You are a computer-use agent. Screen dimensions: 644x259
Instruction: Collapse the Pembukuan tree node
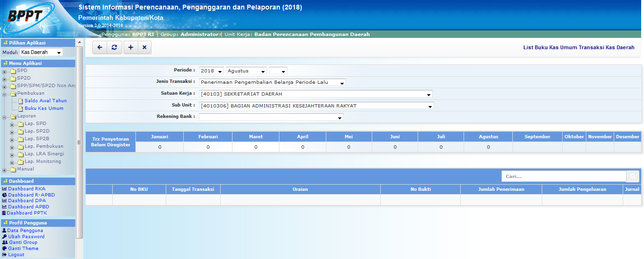(5, 94)
